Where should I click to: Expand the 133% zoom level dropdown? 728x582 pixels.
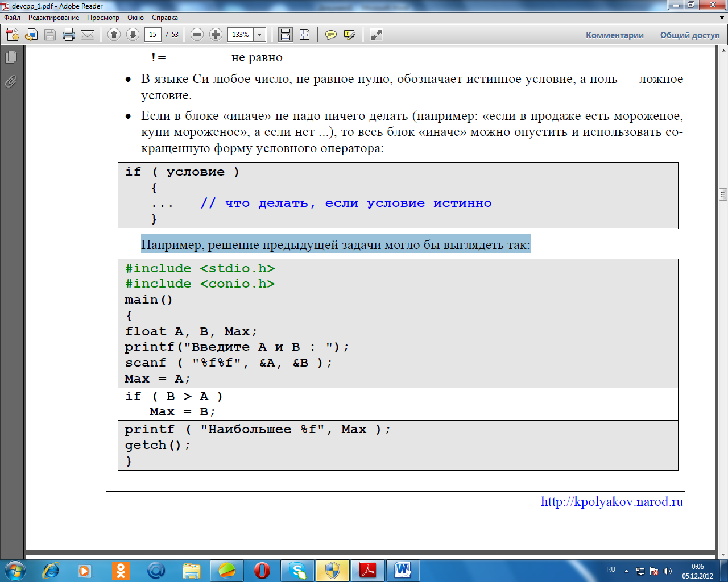[260, 35]
